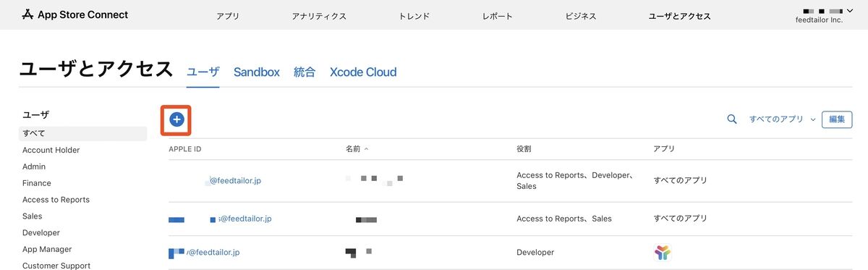Select Customer Support in the sidebar

[56, 266]
